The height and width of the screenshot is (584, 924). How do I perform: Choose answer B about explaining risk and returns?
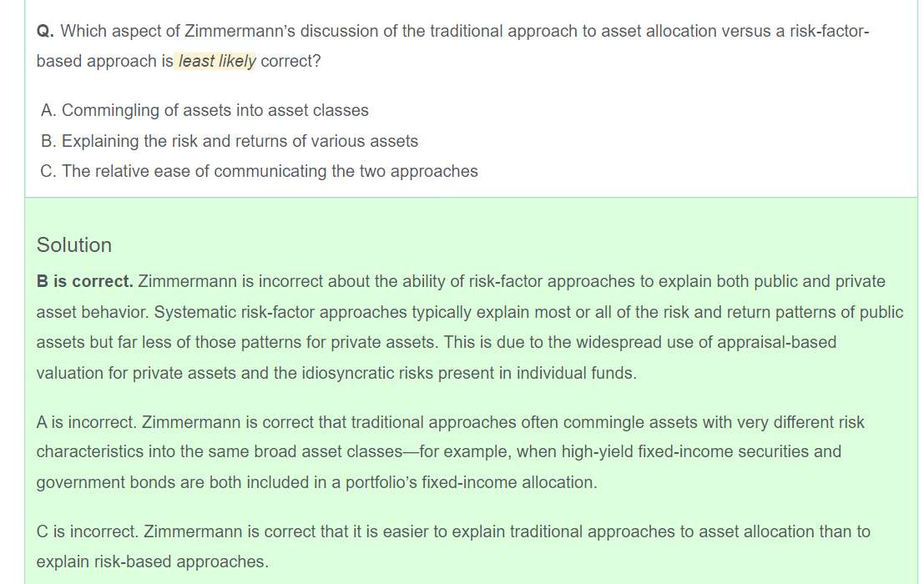point(230,141)
